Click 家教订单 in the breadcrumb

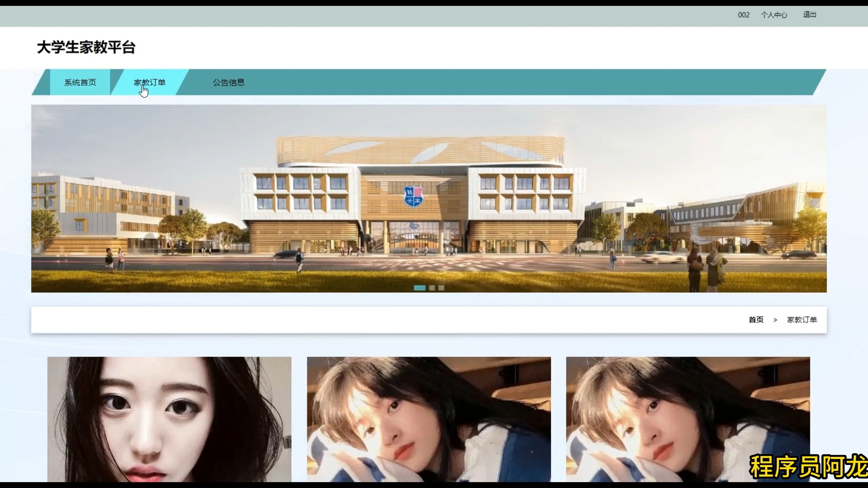point(802,320)
